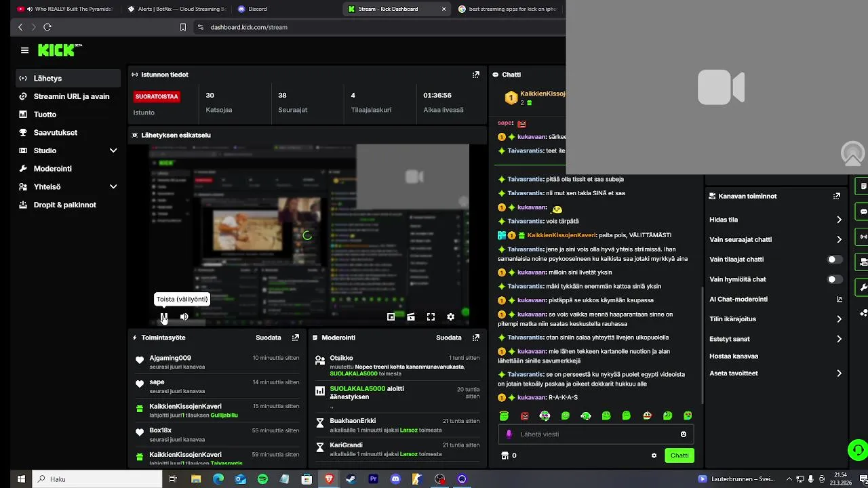Mute the stream preview volume

pyautogui.click(x=184, y=317)
